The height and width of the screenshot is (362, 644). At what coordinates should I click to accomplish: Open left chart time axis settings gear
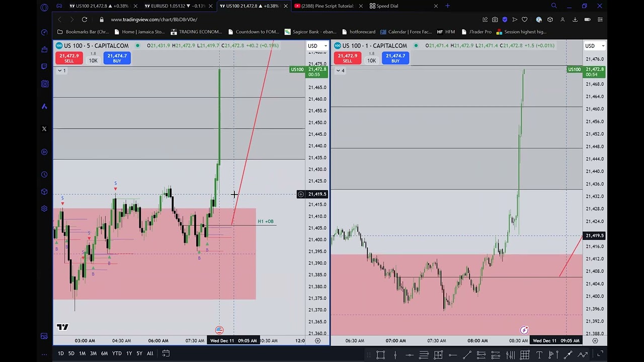(x=317, y=340)
